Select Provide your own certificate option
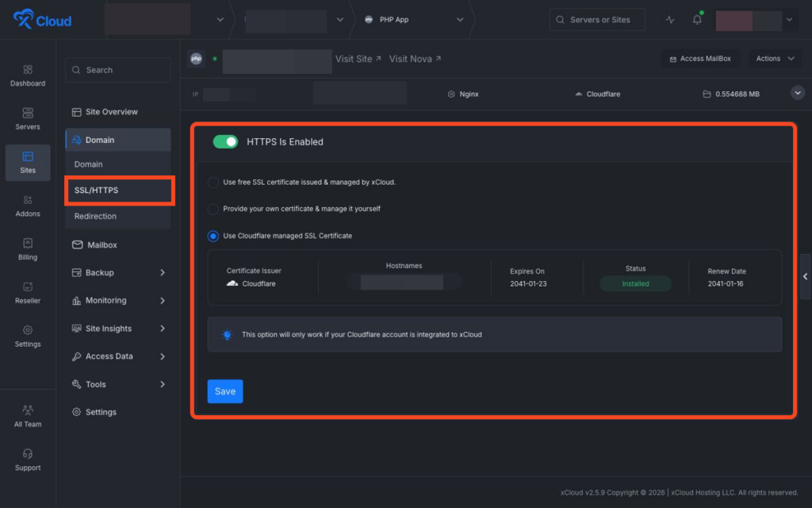This screenshot has height=508, width=812. coord(213,209)
